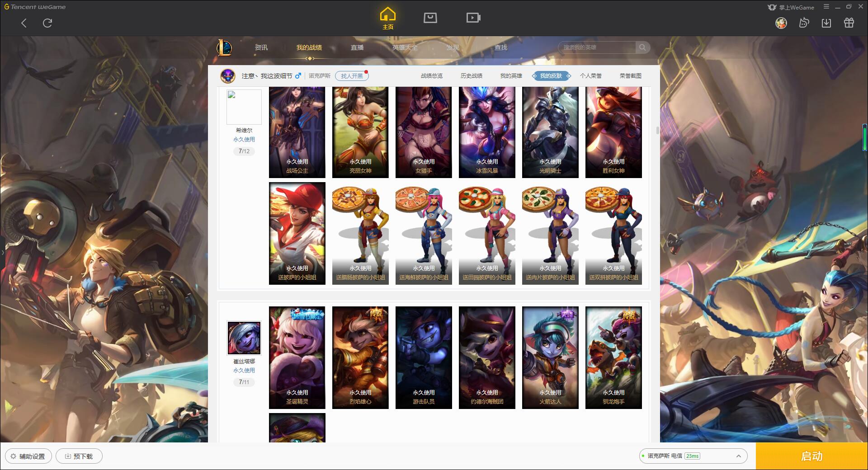Open the 个人荣誉 sub-tab
The image size is (868, 470).
point(591,76)
